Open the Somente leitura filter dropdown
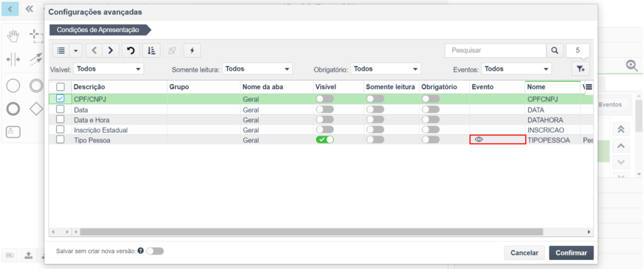Image resolution: width=644 pixels, height=269 pixels. (x=257, y=69)
